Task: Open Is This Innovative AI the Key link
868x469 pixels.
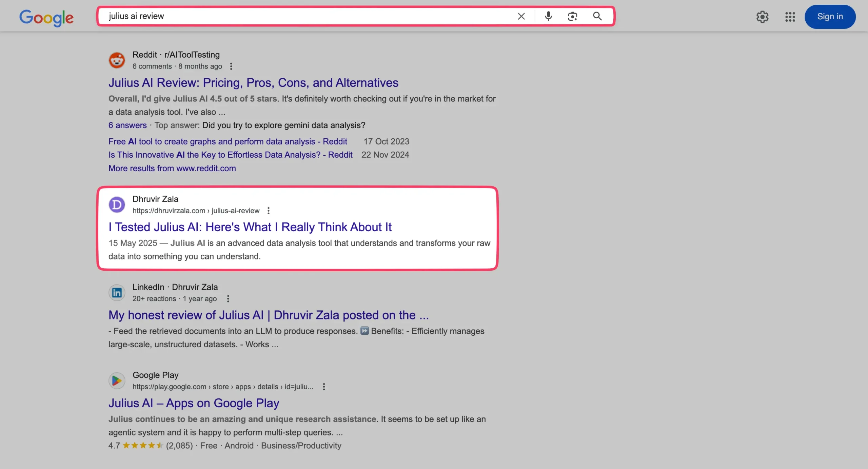Action: tap(230, 155)
